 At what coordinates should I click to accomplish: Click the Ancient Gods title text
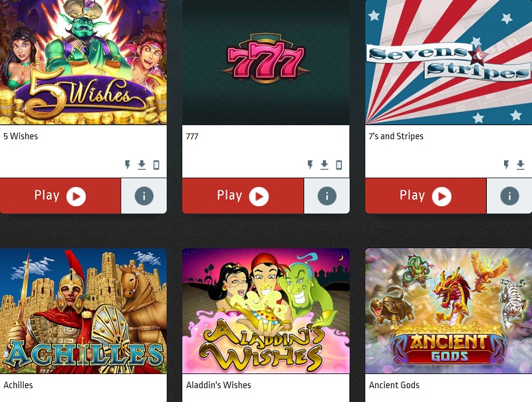(394, 385)
